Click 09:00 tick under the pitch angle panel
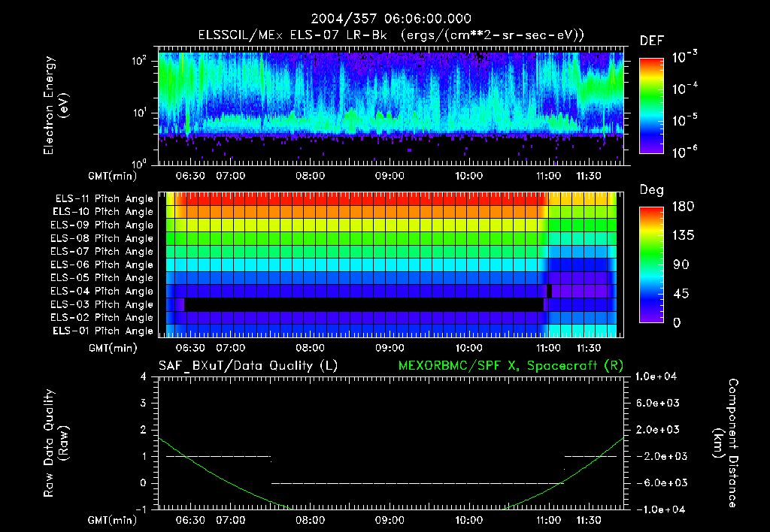Screen dimensions: 770x532 click(390, 348)
